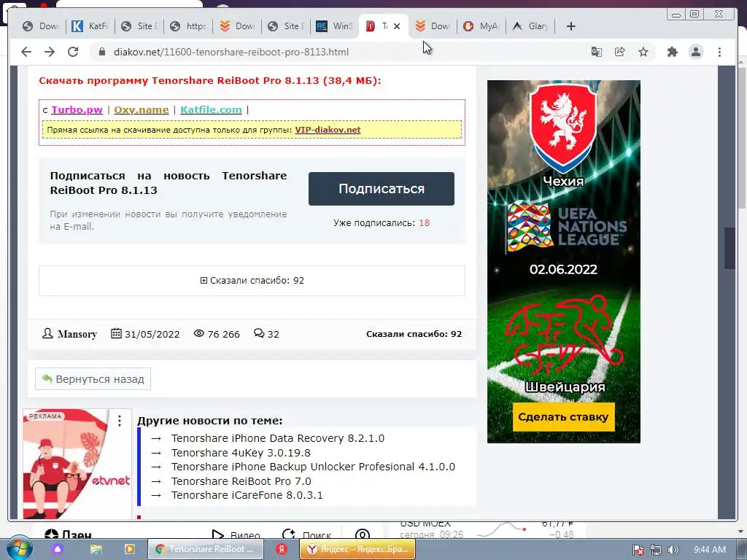Go back to the previous page
Image resolution: width=747 pixels, height=560 pixels.
point(26,52)
